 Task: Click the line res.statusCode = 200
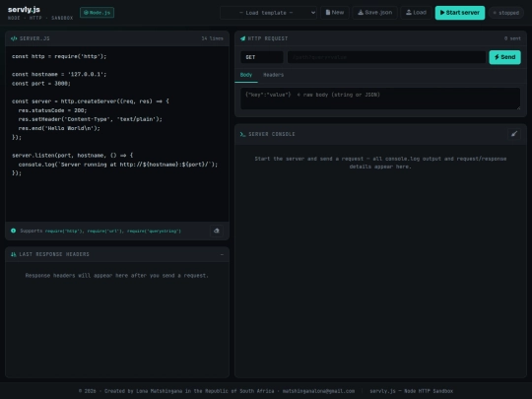(x=52, y=110)
